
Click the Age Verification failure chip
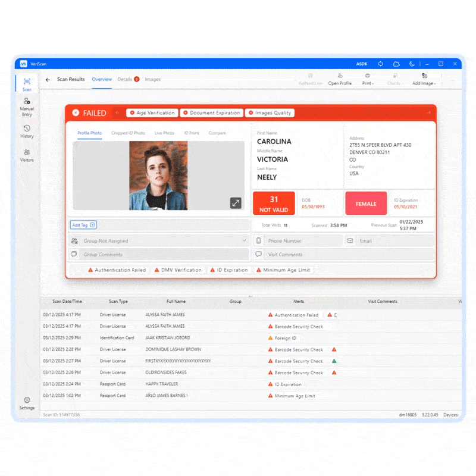152,112
